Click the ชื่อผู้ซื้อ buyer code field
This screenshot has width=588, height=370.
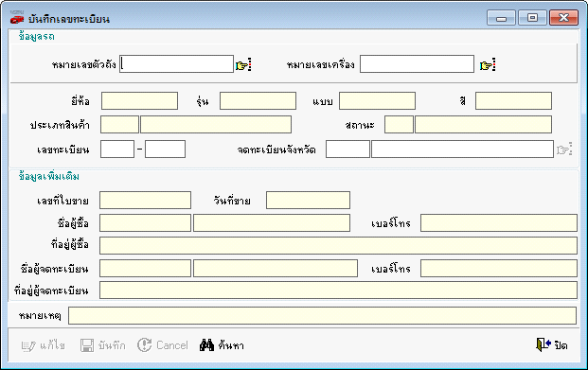pos(145,223)
